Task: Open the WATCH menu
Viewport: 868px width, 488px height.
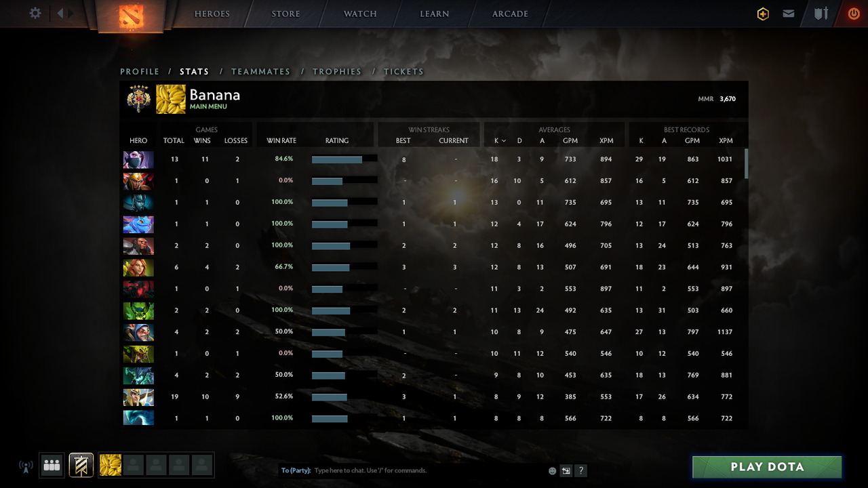Action: [x=360, y=14]
